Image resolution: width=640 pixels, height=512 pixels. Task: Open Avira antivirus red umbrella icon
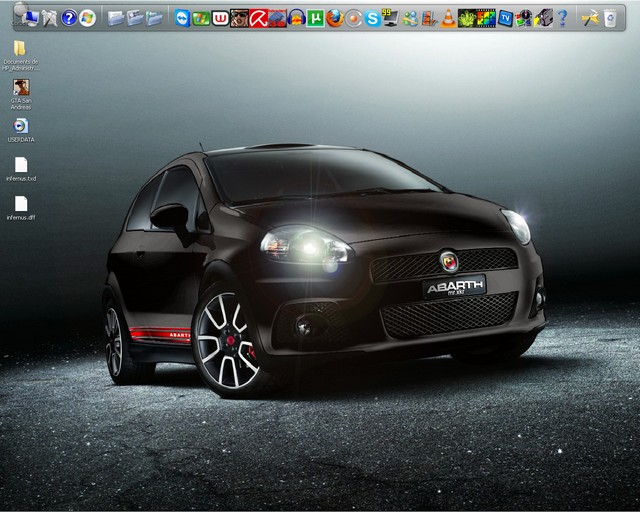259,18
